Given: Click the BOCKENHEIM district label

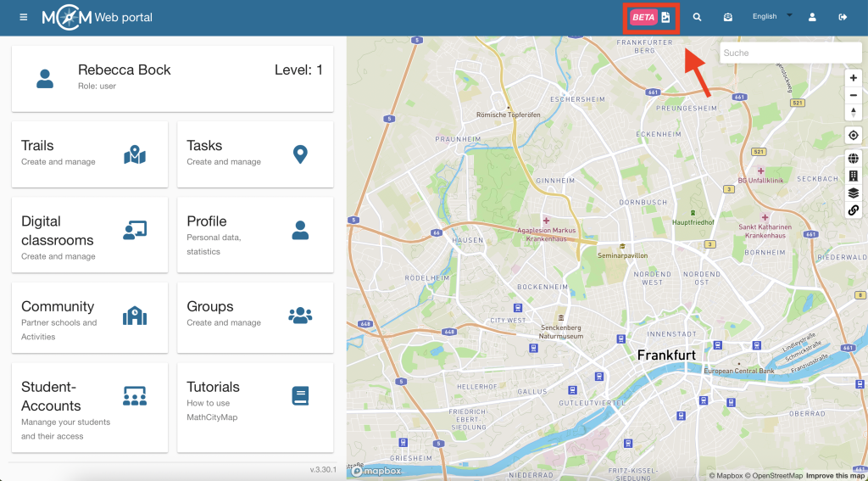Looking at the screenshot, I should (x=542, y=287).
